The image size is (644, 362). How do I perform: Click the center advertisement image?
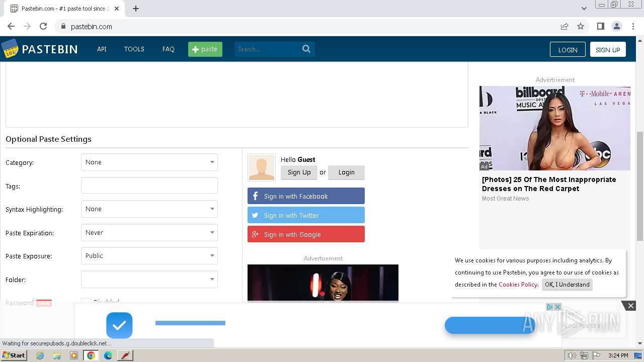(323, 283)
